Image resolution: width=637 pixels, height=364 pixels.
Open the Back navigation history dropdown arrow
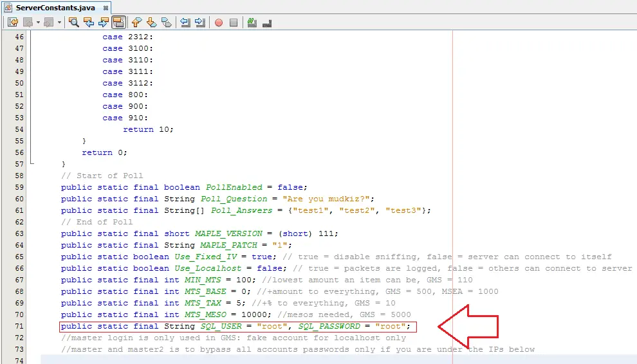coord(38,23)
